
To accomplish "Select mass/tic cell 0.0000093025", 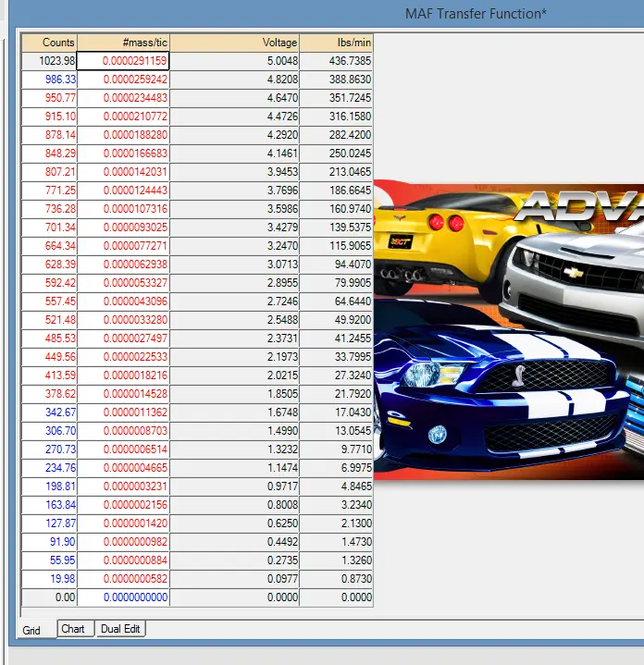I will click(x=123, y=228).
